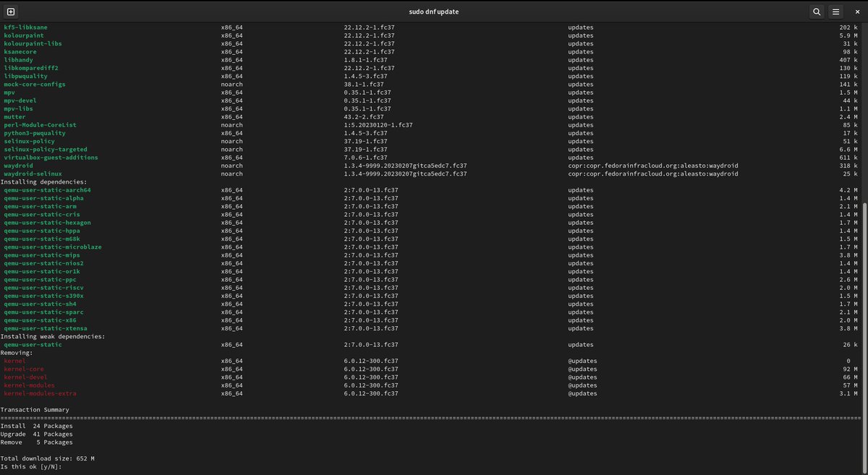Select the kernel-core removal entry
Viewport: 868px width, 475px height.
click(24, 369)
